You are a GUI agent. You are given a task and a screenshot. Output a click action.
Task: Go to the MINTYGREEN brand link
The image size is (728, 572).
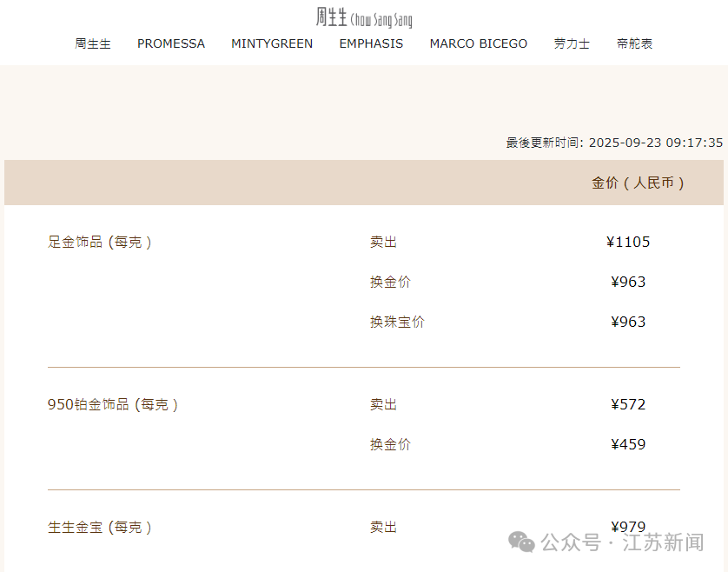(x=272, y=43)
